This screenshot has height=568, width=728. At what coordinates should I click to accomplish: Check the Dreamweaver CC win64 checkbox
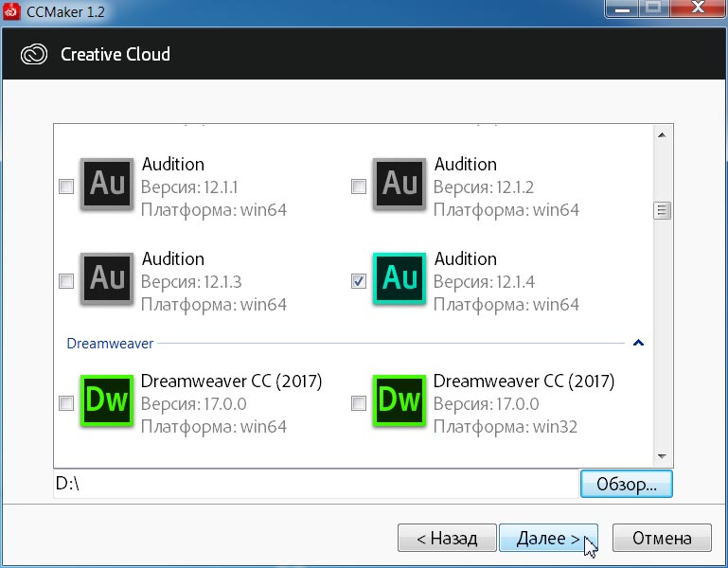point(66,403)
